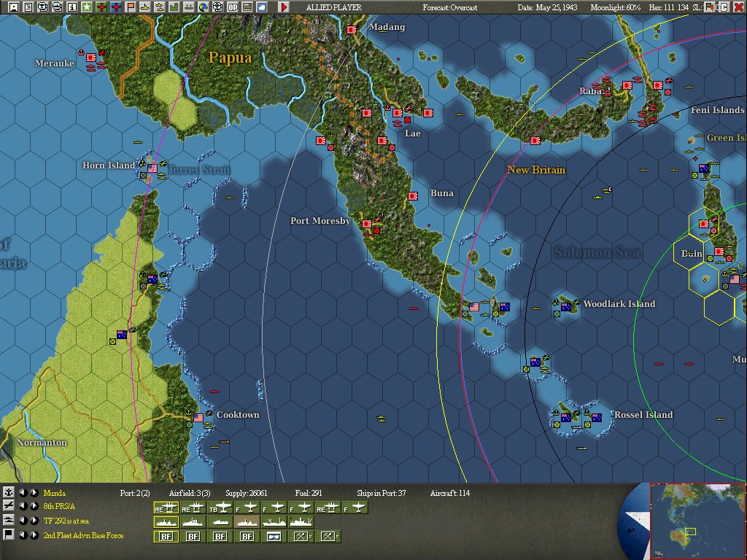Select the highlighted RE air group icon

(x=166, y=508)
